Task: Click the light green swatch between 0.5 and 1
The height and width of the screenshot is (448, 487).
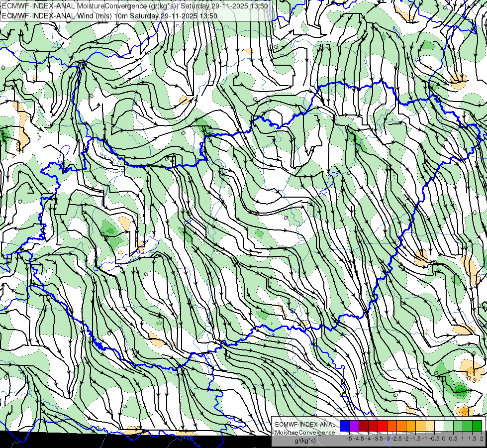Action: point(458,426)
